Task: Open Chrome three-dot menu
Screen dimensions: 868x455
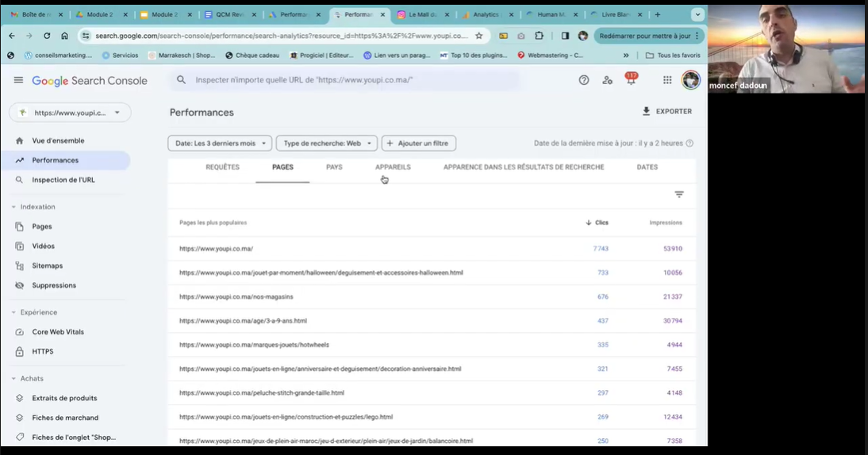Action: [697, 36]
